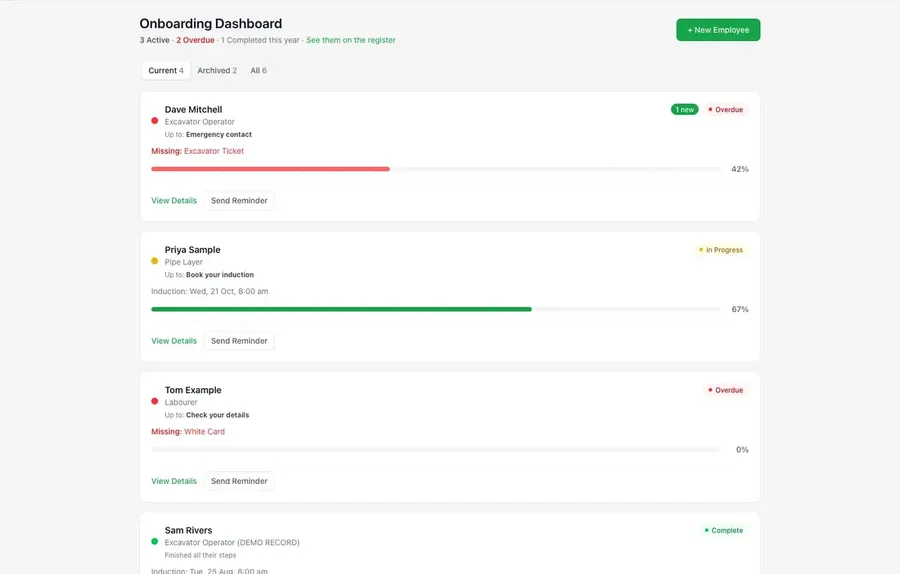Viewport: 900px width, 574px height.
Task: Send Reminder to Dave Mitchell
Action: 239,200
